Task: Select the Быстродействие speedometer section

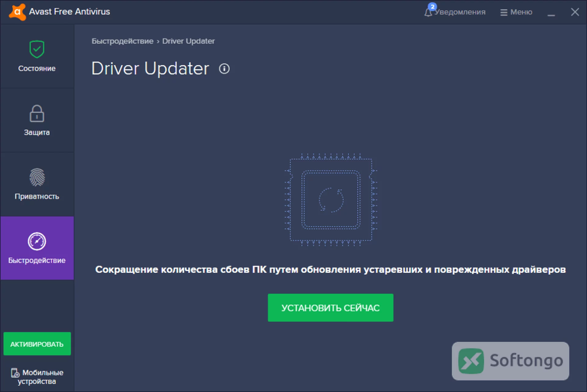Action: [x=37, y=248]
